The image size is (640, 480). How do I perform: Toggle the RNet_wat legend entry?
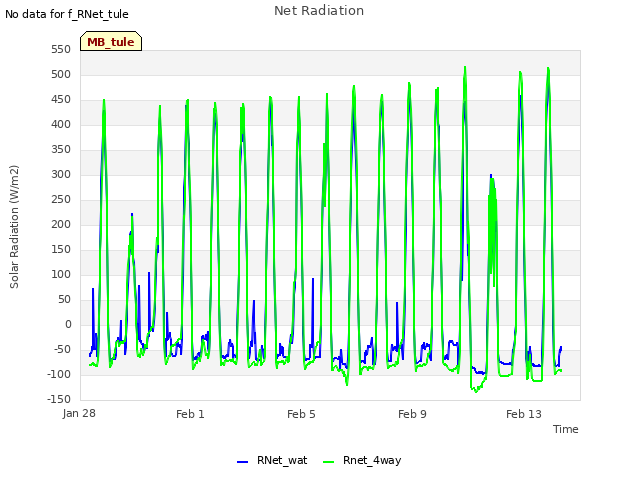(272, 460)
